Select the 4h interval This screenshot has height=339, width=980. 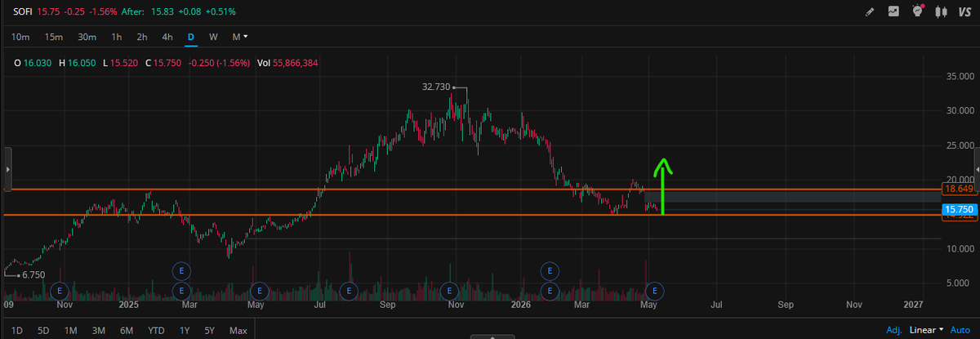pos(167,37)
